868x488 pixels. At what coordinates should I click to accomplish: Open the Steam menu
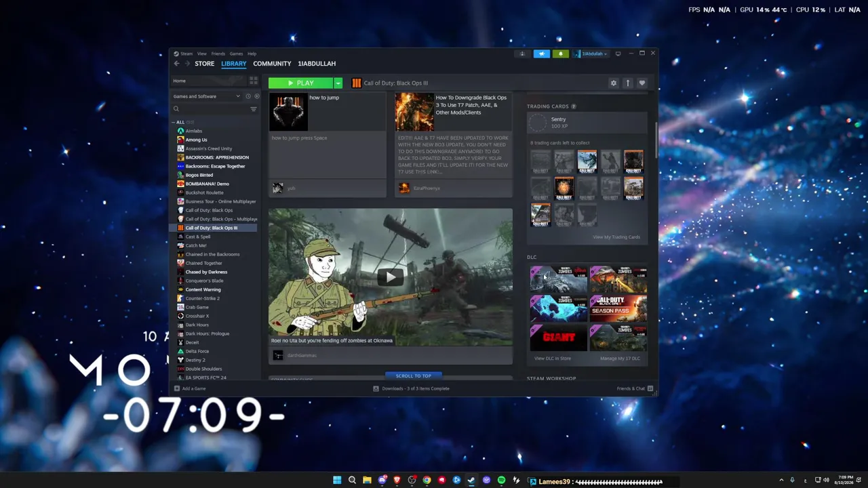coord(186,54)
